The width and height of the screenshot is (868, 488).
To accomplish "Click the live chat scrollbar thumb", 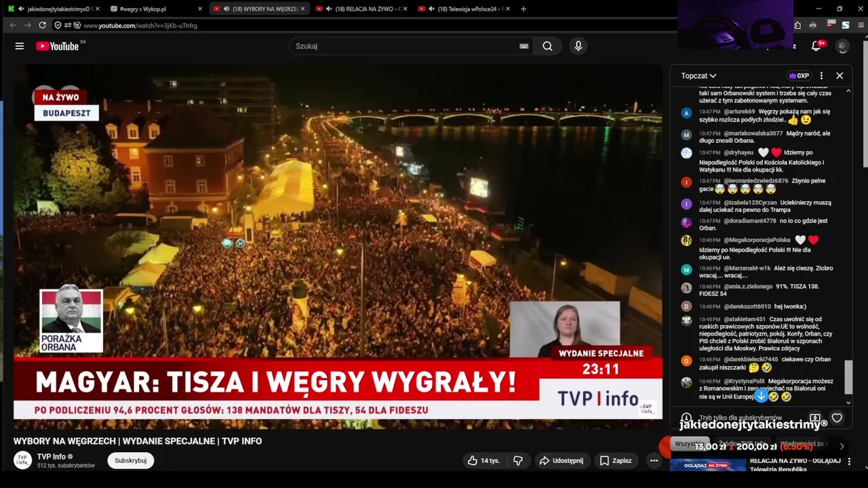I will click(848, 377).
